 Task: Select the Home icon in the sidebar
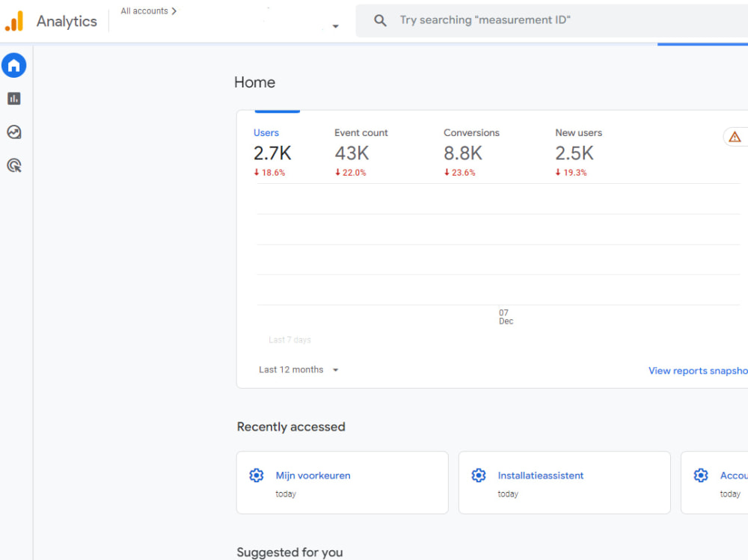click(13, 65)
